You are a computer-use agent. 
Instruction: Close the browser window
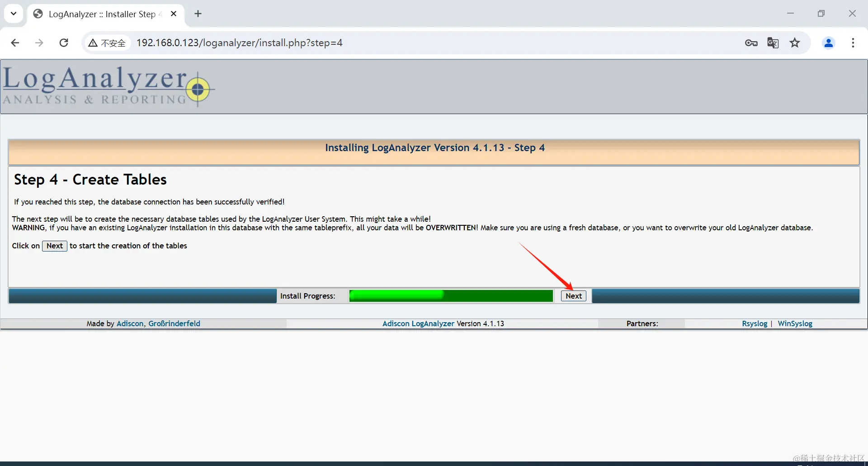(852, 14)
